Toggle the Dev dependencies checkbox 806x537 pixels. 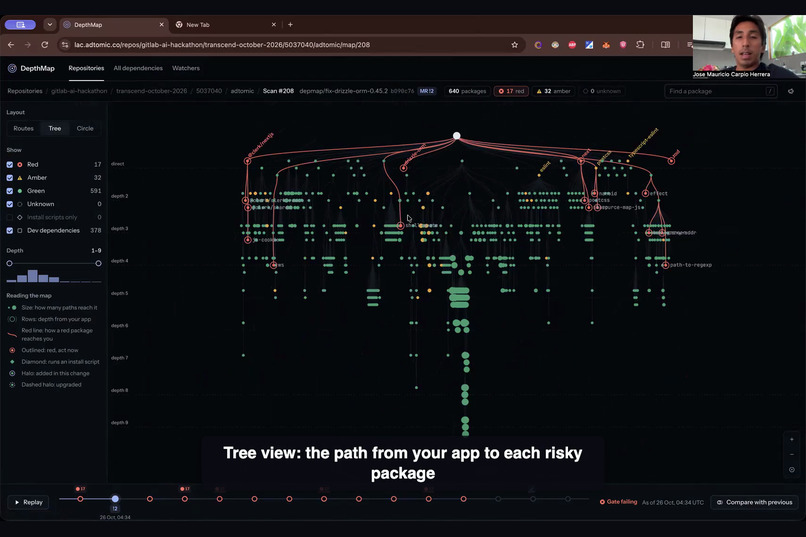(x=10, y=231)
